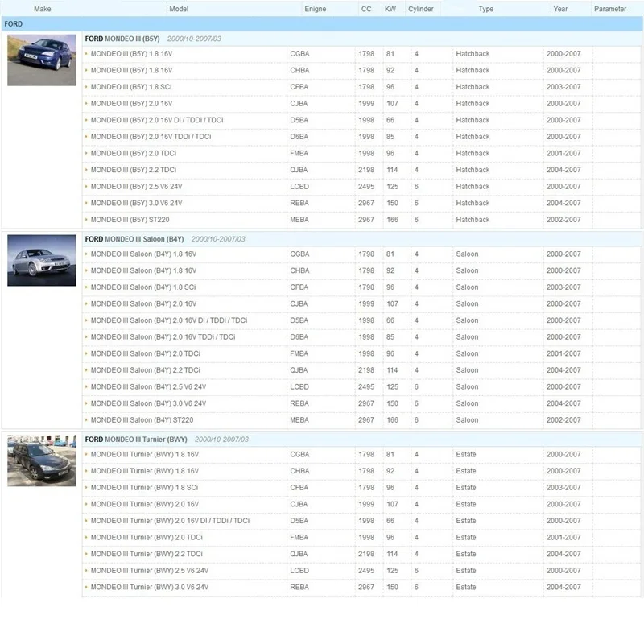644x644 pixels.
Task: Select year 2002-2007 in B5Y ST220 row
Action: tap(563, 220)
